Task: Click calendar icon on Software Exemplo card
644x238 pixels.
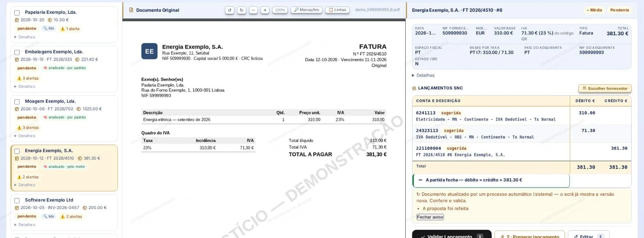Action: (x=17, y=208)
